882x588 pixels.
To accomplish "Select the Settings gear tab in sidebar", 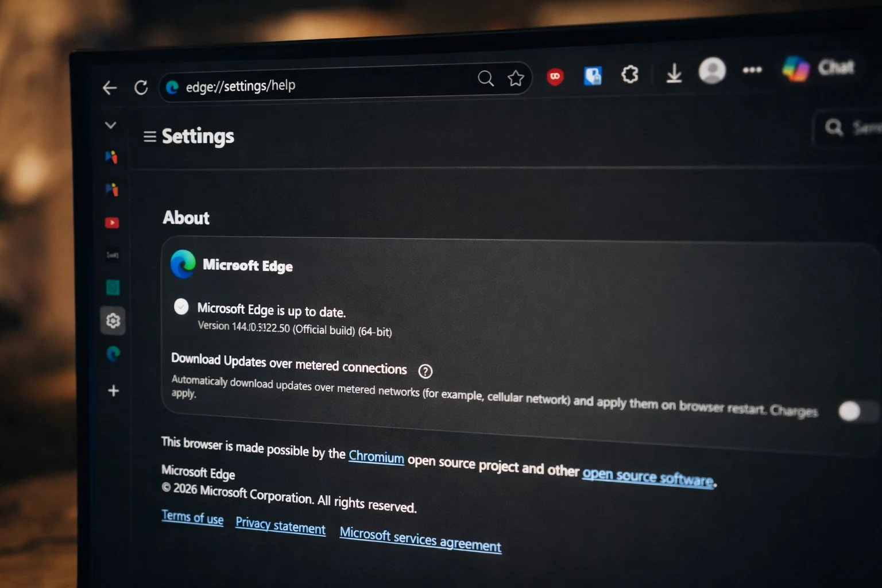I will point(113,320).
